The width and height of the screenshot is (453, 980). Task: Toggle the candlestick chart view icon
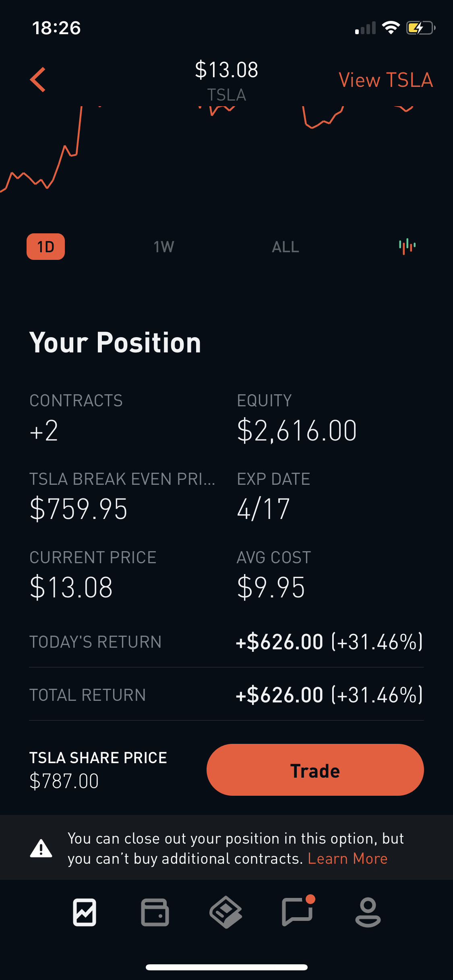(407, 246)
